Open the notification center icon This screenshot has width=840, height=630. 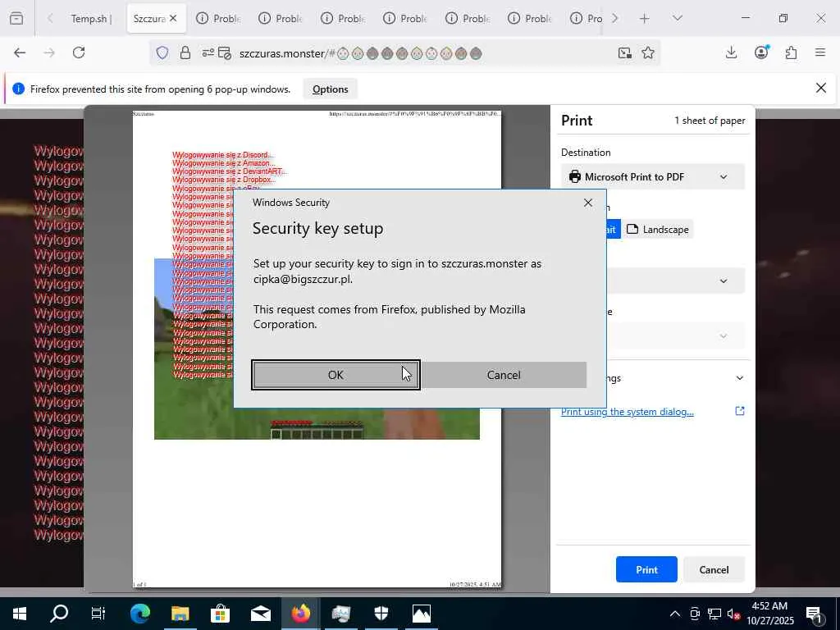coord(815,614)
